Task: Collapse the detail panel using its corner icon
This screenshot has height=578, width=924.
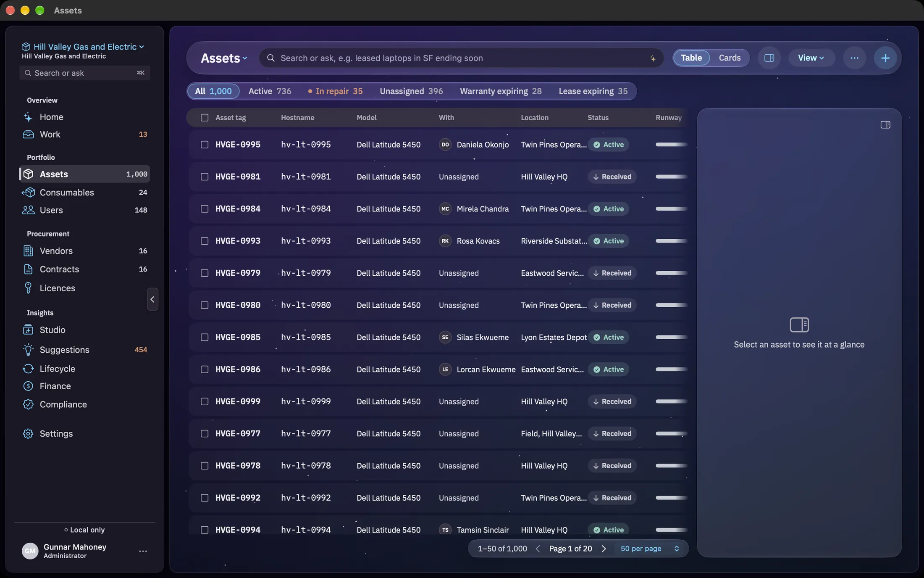Action: [x=885, y=125]
